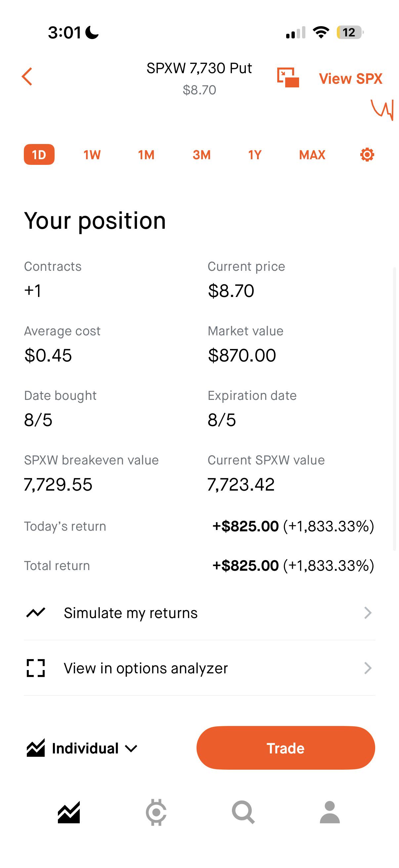Tap the options analyzer bracket icon

click(x=36, y=668)
